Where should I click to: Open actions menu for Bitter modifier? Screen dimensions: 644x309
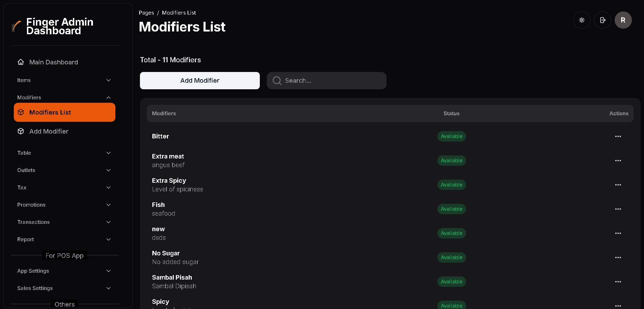point(618,136)
